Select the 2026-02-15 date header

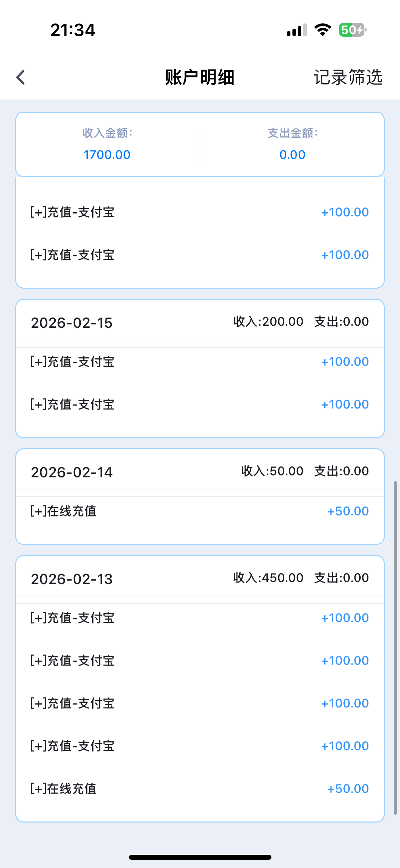72,323
